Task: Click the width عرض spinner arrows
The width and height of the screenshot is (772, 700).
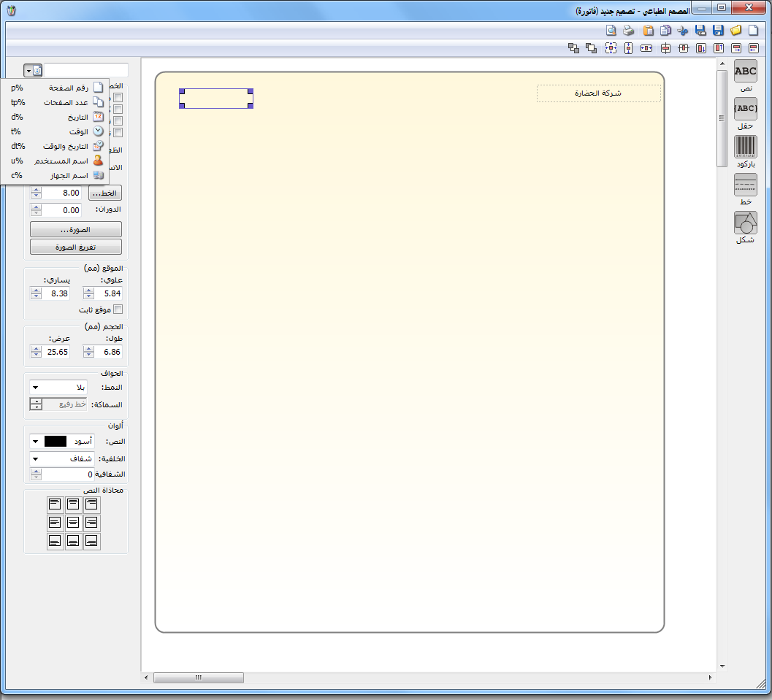Action: coord(36,353)
